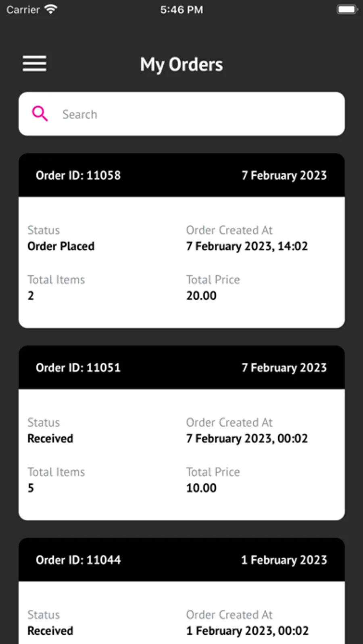Tap the 7 February 2023, 00:02 timestamp

[x=247, y=438]
